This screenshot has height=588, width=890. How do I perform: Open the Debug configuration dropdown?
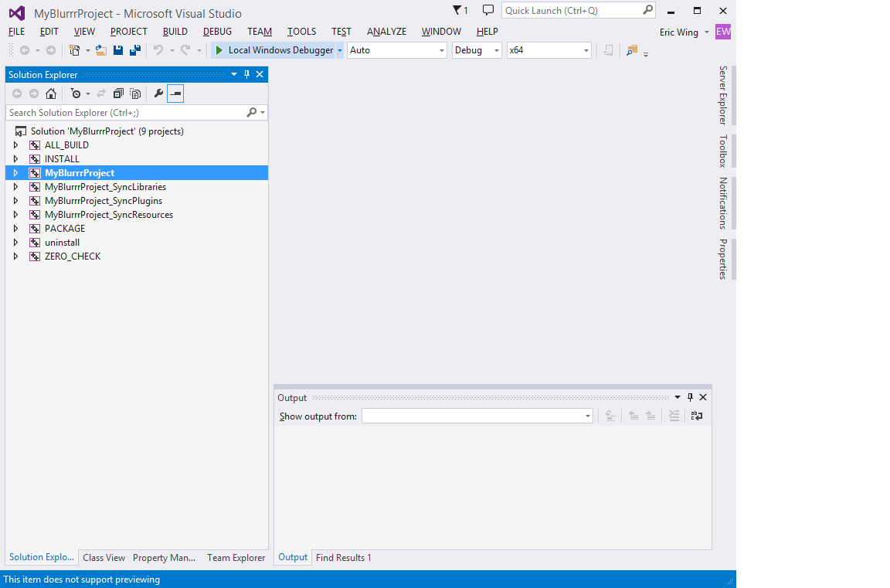(x=477, y=50)
